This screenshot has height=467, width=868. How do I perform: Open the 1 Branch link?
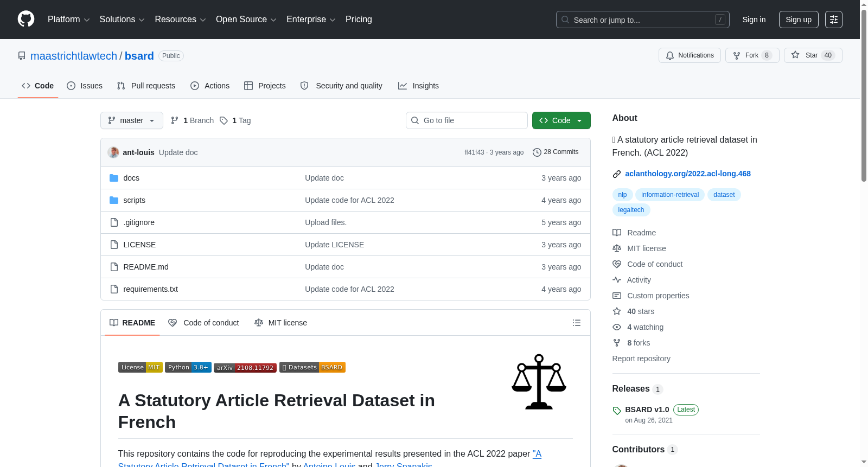point(193,120)
